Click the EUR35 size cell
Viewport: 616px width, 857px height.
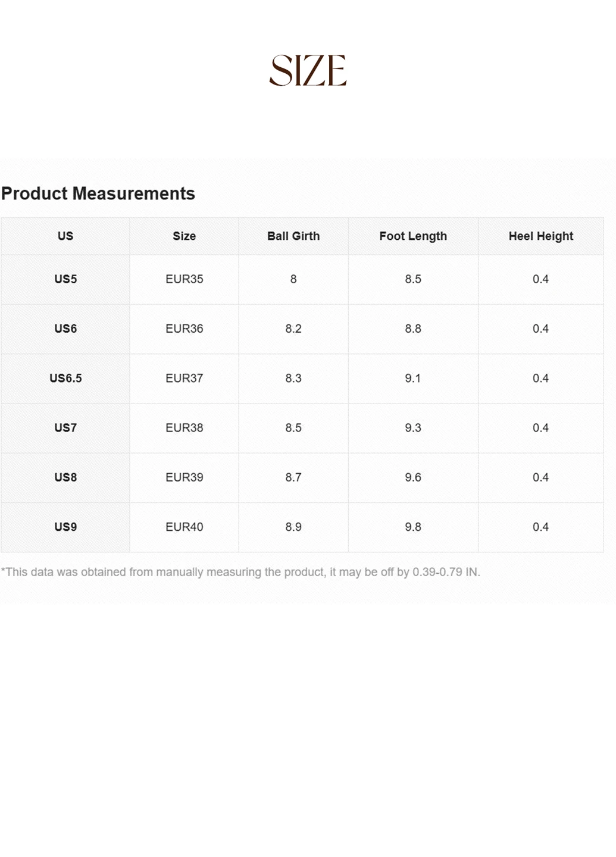coord(185,279)
